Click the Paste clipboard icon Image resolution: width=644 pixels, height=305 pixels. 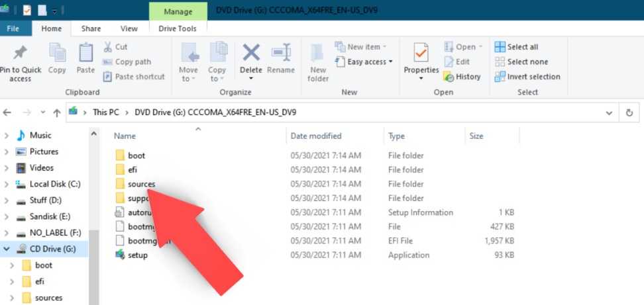coord(85,54)
